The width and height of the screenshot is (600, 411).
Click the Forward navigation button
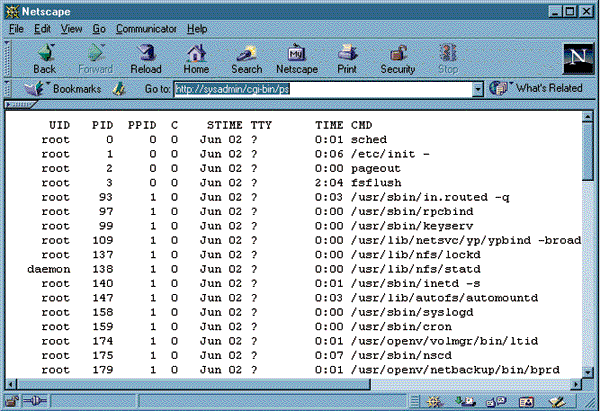click(95, 58)
